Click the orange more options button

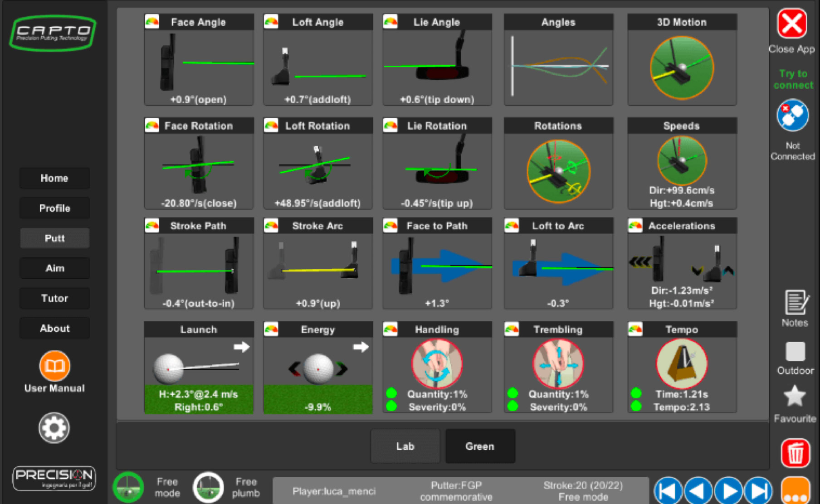[x=795, y=491]
